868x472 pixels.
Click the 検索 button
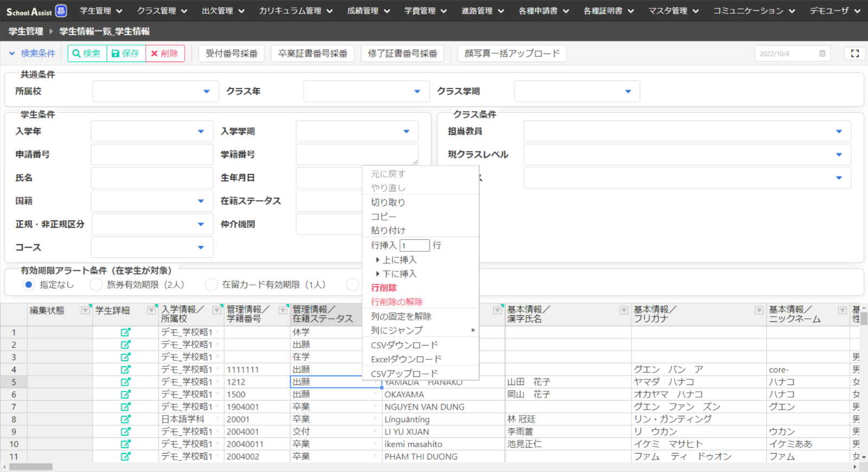coord(87,53)
